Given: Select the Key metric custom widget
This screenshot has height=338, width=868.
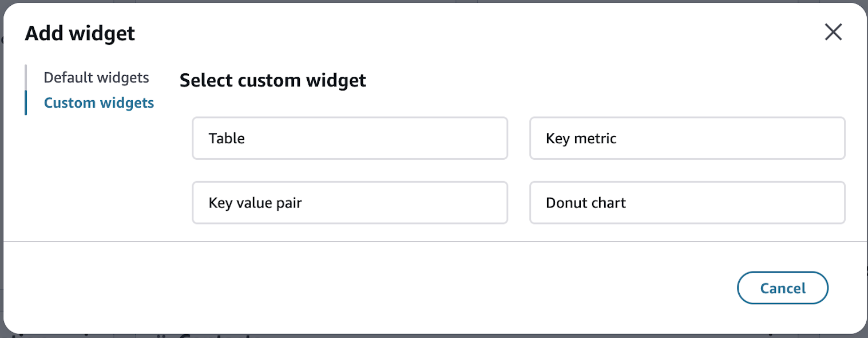Looking at the screenshot, I should [687, 138].
